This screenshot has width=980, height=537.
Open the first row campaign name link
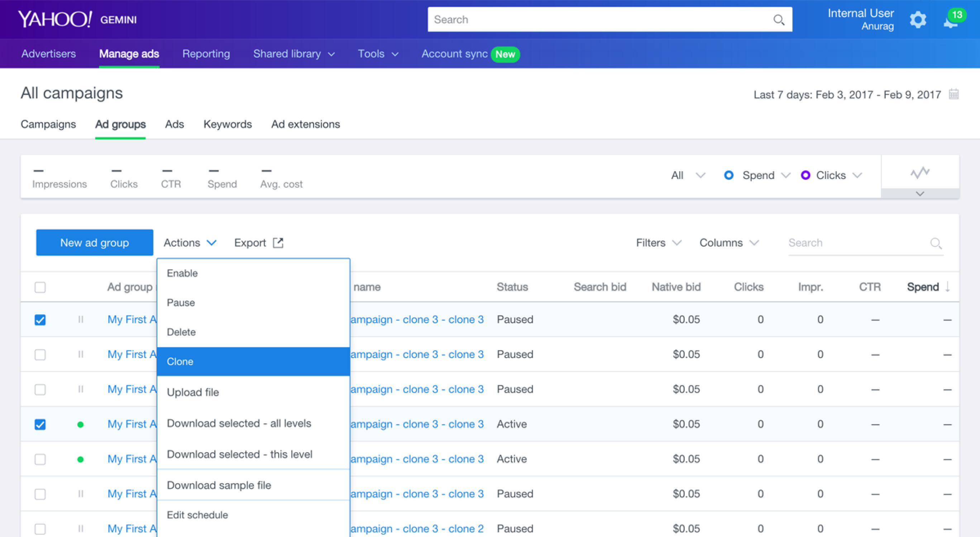417,320
